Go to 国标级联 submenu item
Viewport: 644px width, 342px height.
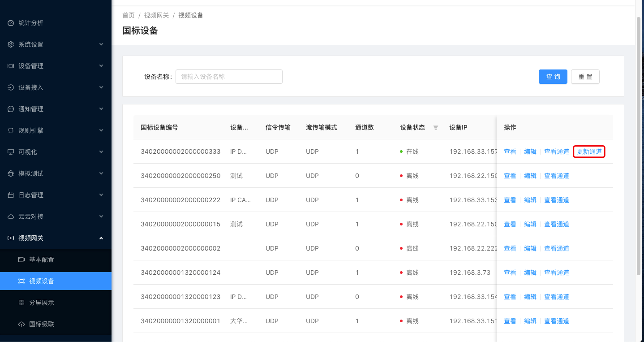click(x=42, y=324)
